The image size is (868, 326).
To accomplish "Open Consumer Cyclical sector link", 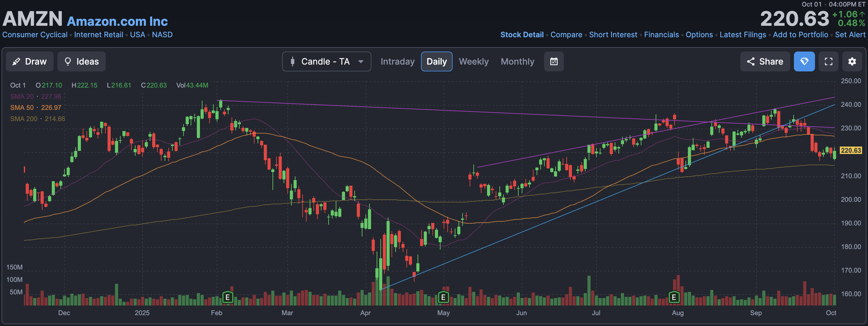I will [35, 35].
